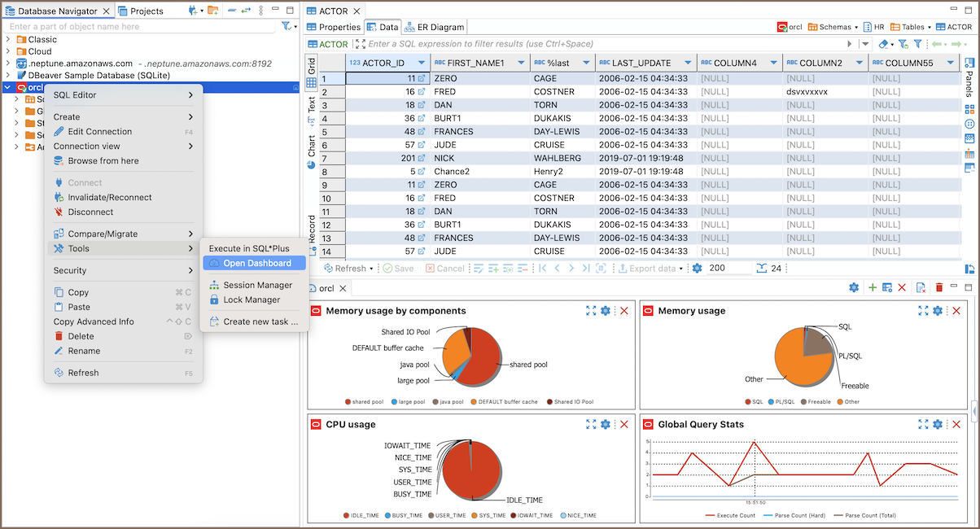Viewport: 980px width, 529px height.
Task: Click Create new task menu entry
Action: 254,321
